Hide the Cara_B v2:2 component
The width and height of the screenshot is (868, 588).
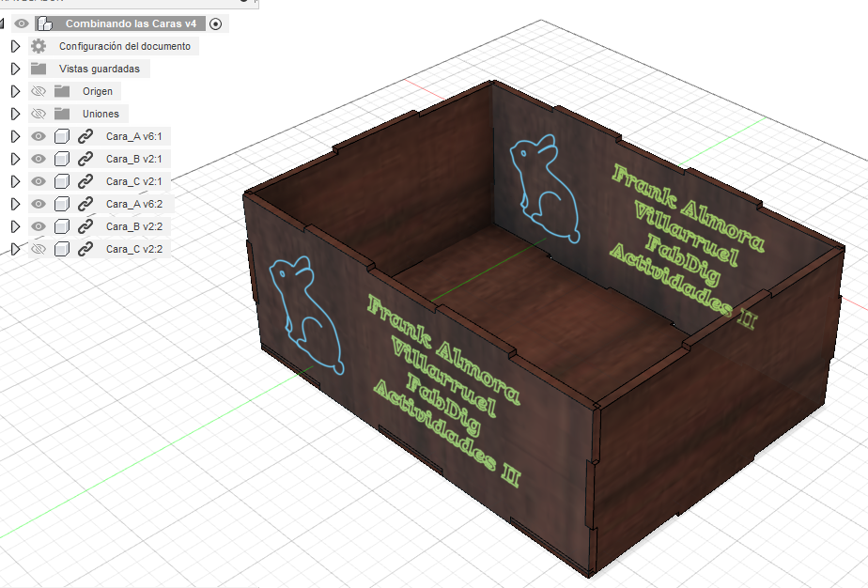39,226
